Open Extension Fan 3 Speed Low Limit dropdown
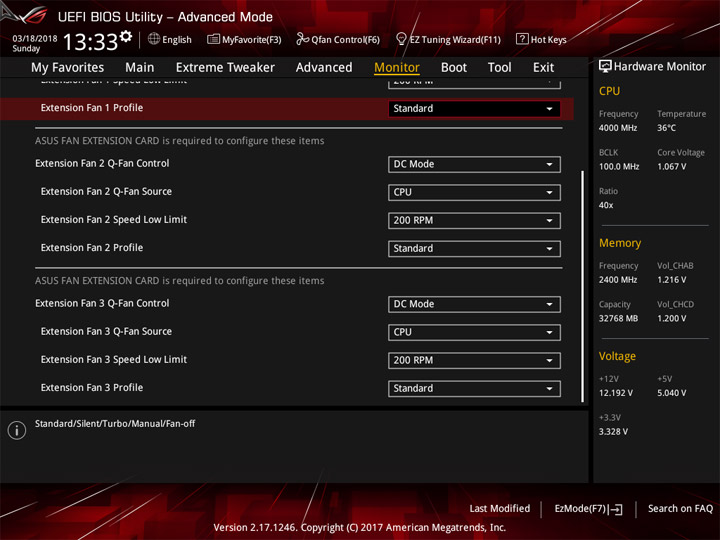 [x=474, y=360]
